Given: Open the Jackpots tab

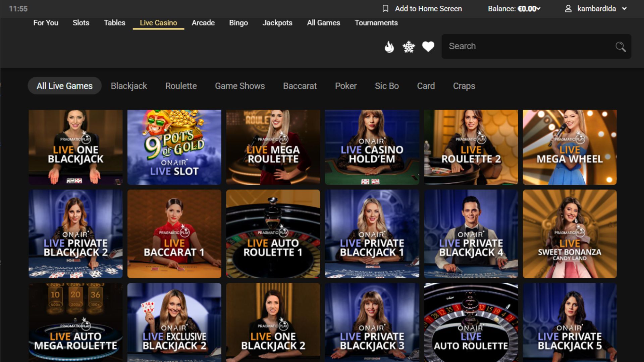Looking at the screenshot, I should (277, 23).
